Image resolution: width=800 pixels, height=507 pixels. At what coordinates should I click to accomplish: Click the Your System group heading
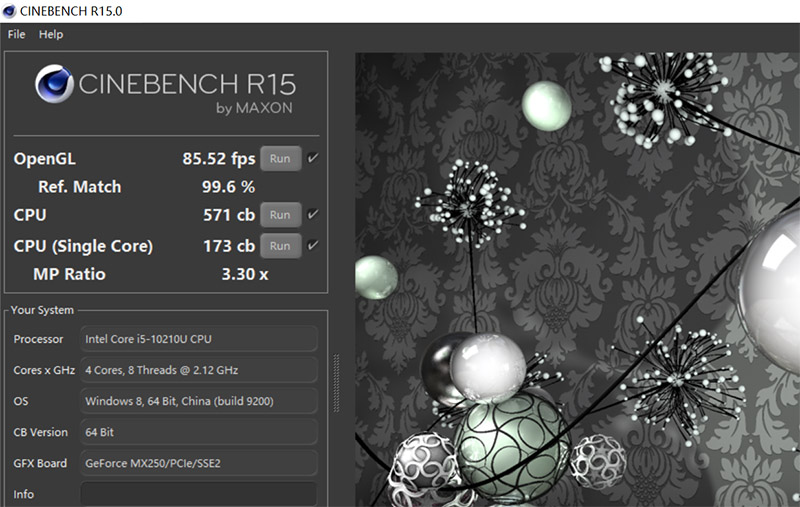(x=42, y=310)
